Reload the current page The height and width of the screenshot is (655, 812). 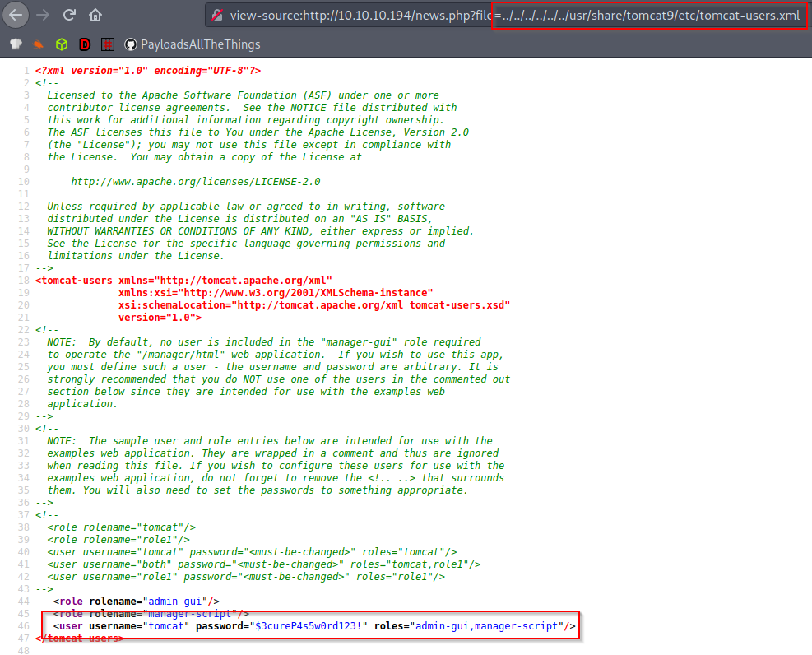pos(70,15)
